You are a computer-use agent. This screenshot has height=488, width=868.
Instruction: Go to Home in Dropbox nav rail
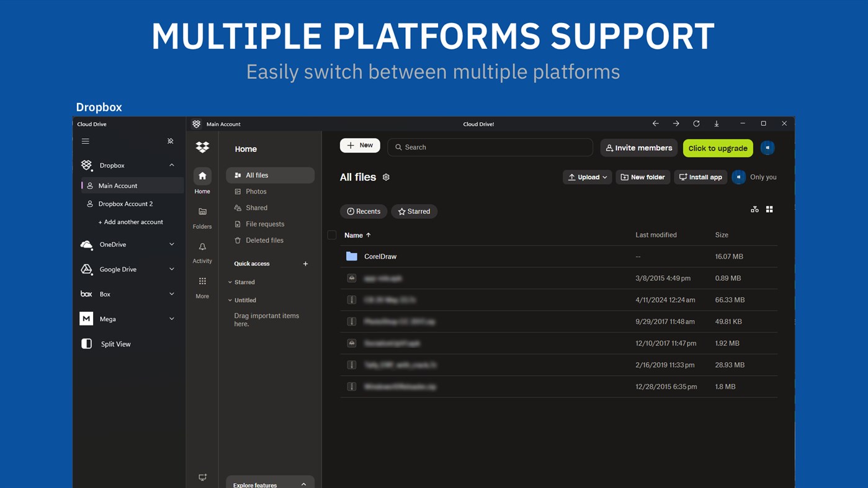pyautogui.click(x=202, y=182)
